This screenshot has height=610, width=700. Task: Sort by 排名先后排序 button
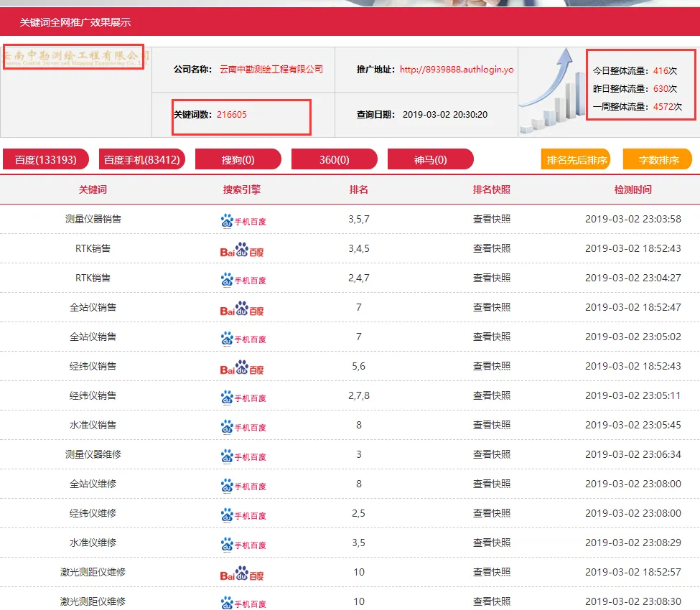[x=577, y=159]
